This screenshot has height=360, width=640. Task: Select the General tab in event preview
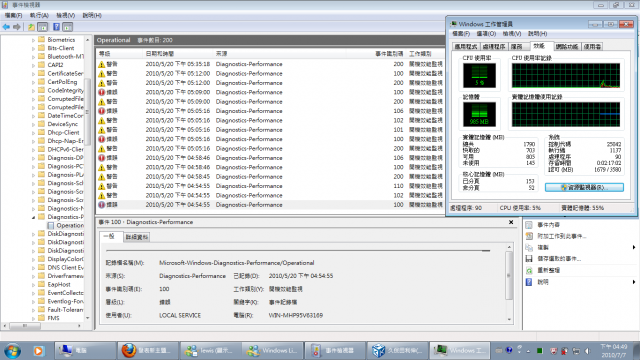(110, 237)
